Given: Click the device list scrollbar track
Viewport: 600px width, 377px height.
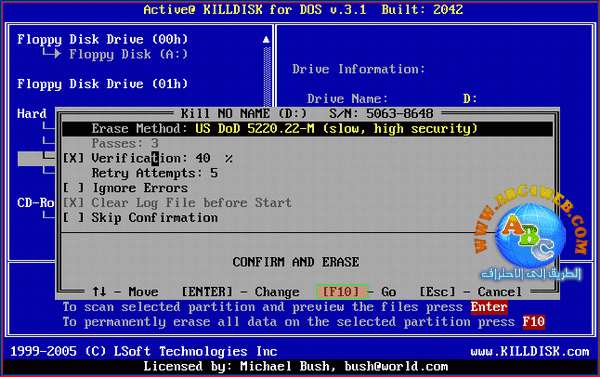Looking at the screenshot, I should [x=267, y=76].
